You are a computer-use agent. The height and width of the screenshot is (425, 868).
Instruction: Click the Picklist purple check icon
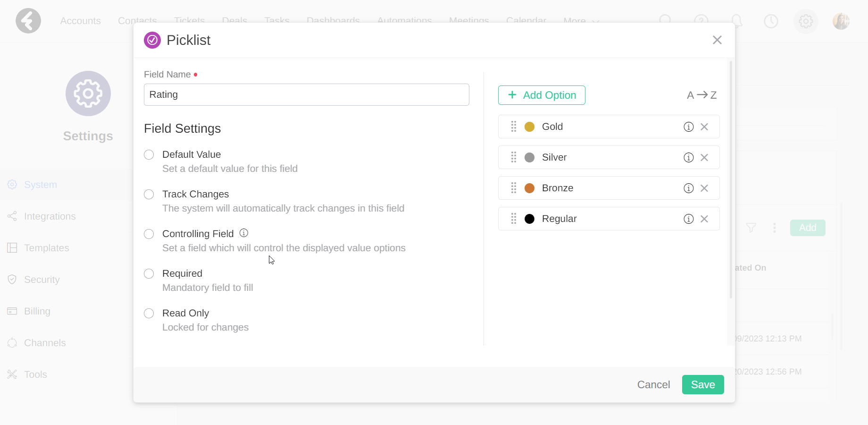[x=152, y=40]
